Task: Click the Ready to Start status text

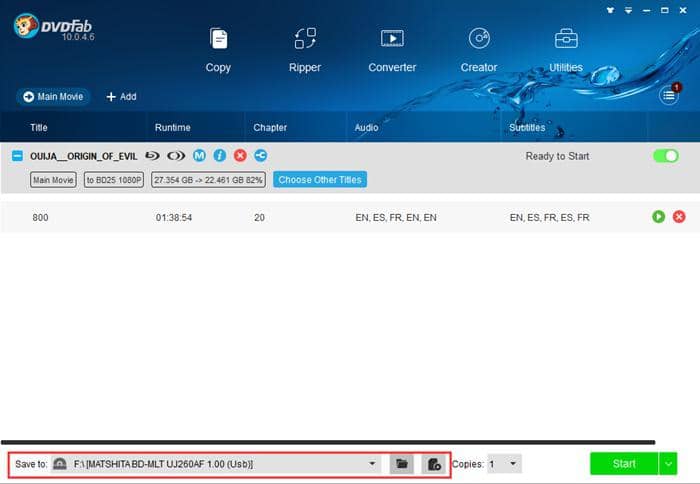Action: [x=557, y=156]
